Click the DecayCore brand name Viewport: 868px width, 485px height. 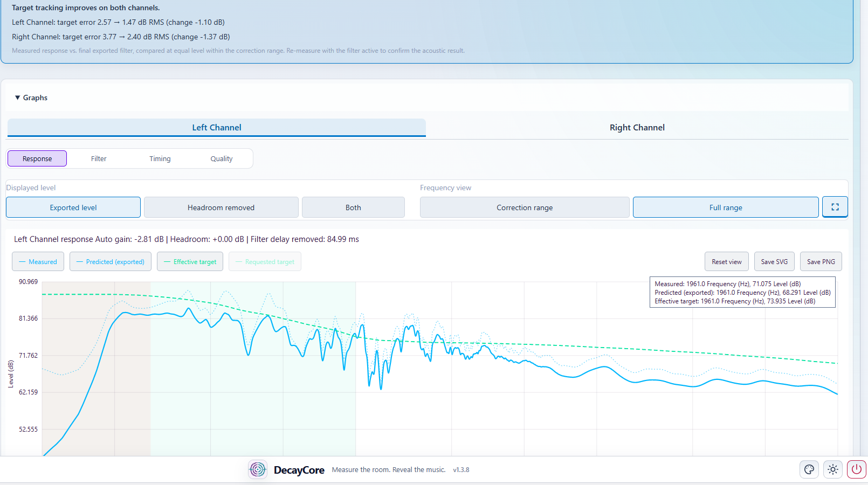click(299, 470)
